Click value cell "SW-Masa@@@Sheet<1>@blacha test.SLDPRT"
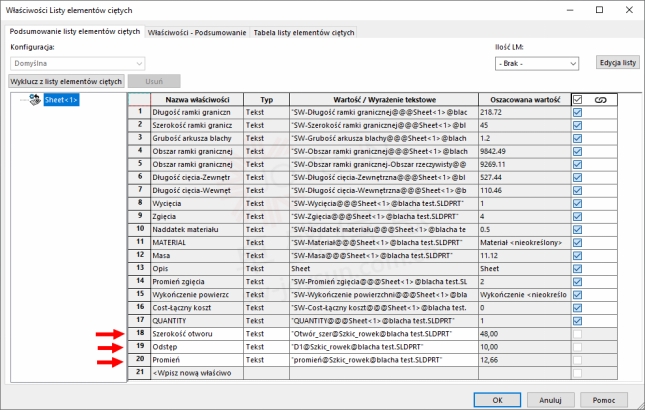The height and width of the screenshot is (410, 646). 384,255
